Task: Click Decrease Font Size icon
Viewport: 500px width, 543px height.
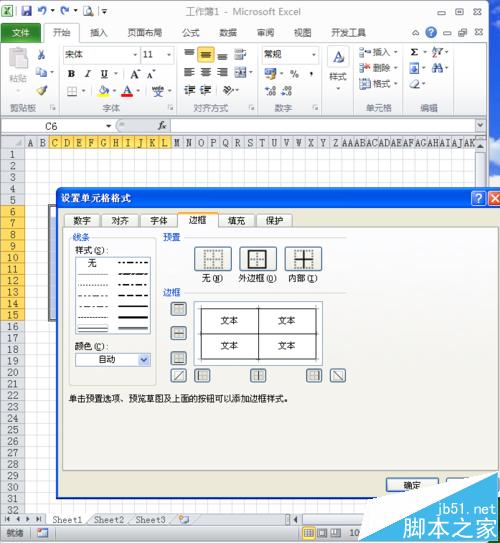Action: (x=151, y=74)
